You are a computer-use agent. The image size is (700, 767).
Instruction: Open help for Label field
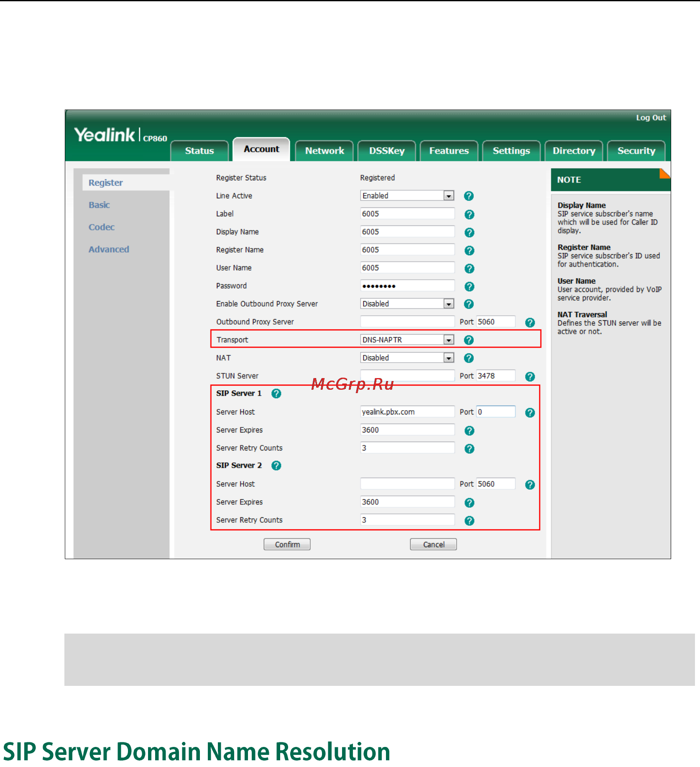(469, 215)
